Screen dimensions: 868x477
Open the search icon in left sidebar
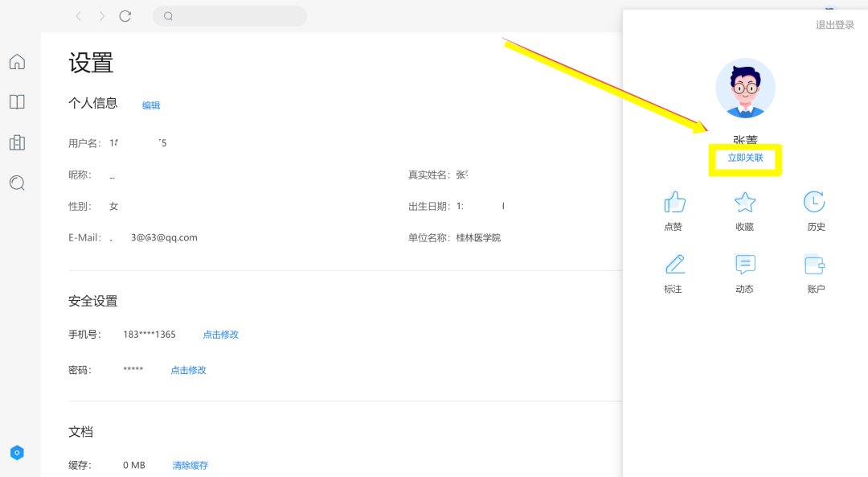click(17, 183)
